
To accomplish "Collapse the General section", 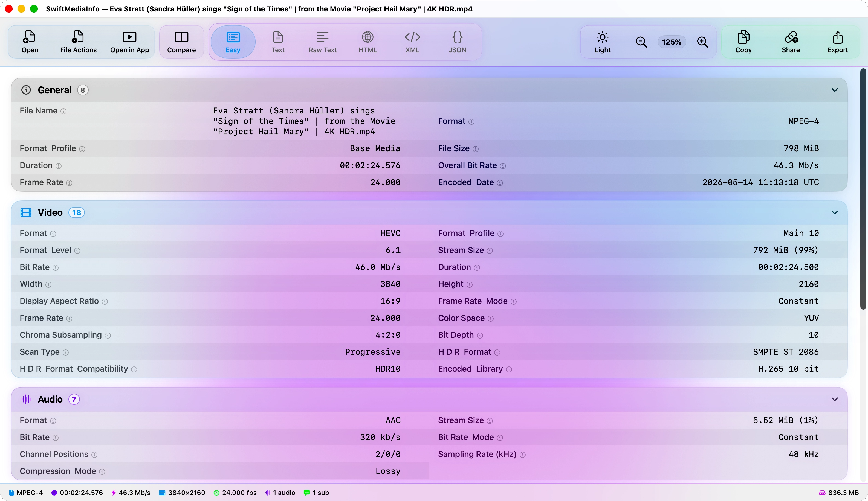I will [835, 90].
